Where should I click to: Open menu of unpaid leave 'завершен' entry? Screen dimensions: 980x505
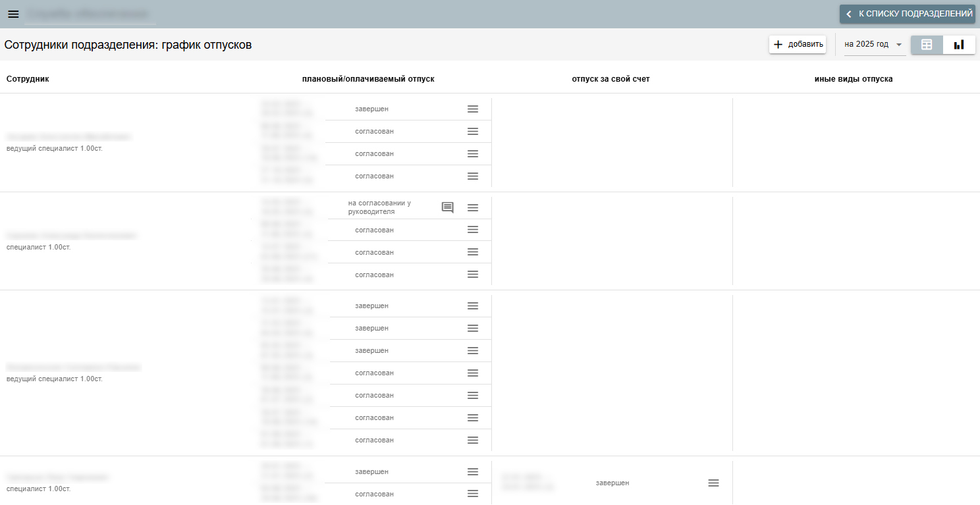[713, 483]
